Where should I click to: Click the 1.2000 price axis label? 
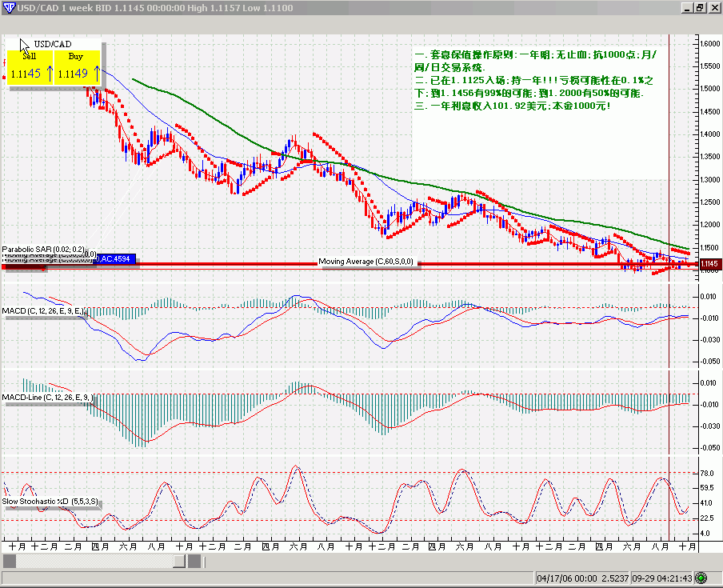pyautogui.click(x=710, y=225)
